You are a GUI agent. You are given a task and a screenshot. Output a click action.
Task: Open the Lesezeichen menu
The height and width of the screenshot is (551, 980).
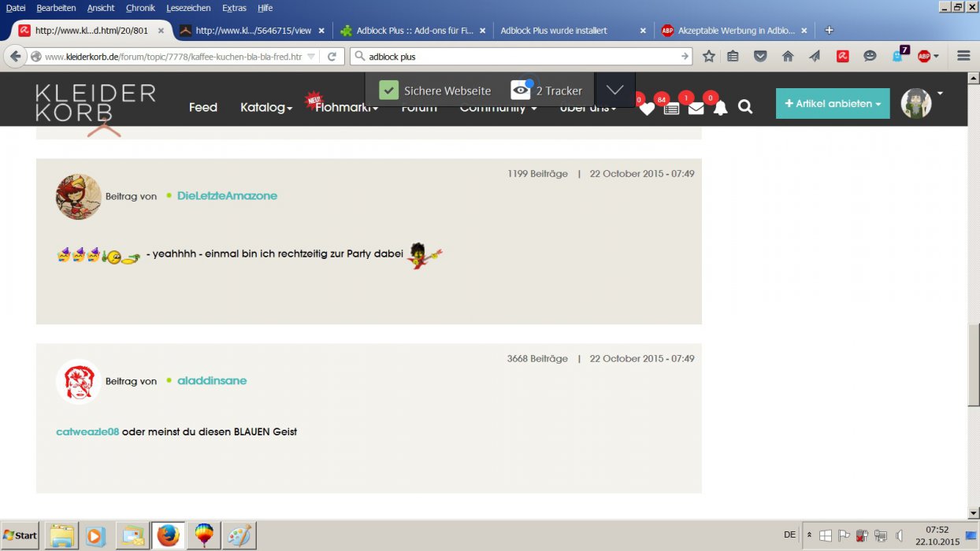coord(188,8)
